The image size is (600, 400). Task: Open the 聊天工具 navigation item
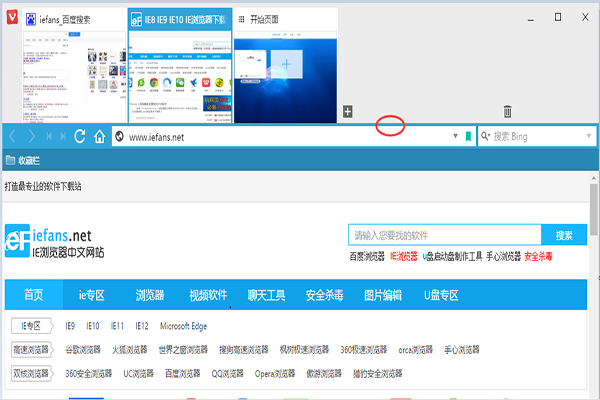(x=266, y=295)
